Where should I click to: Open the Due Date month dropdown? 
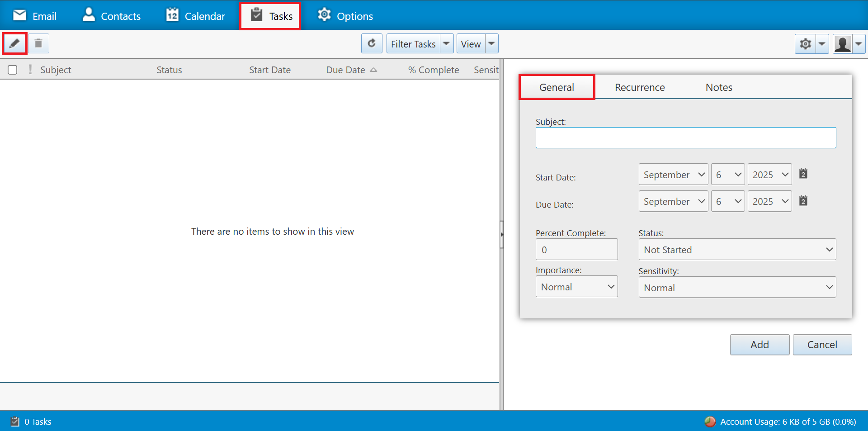(x=673, y=201)
